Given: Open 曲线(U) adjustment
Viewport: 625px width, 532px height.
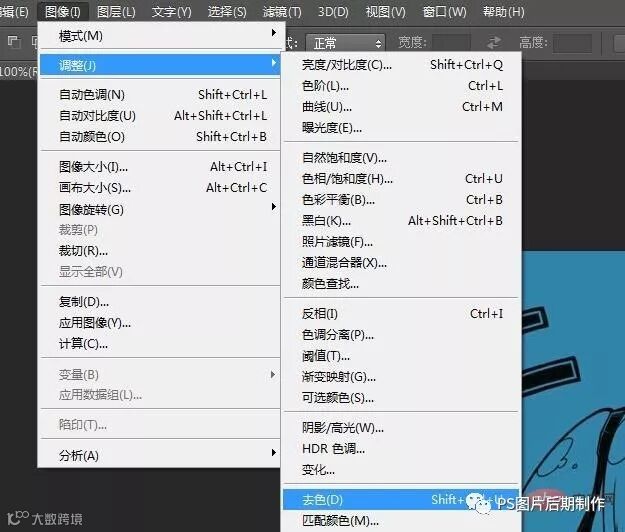Looking at the screenshot, I should point(401,107).
